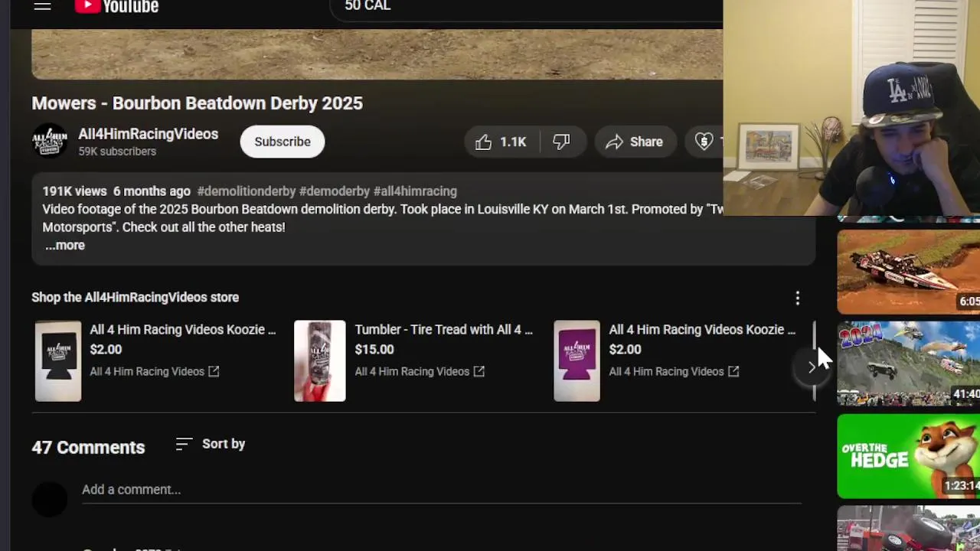Click the Add a comment field

point(442,490)
